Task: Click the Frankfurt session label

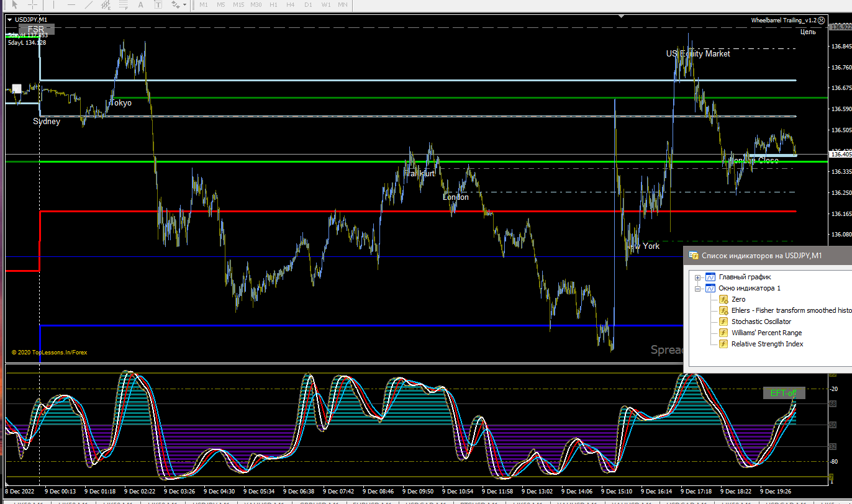Action: (x=419, y=174)
